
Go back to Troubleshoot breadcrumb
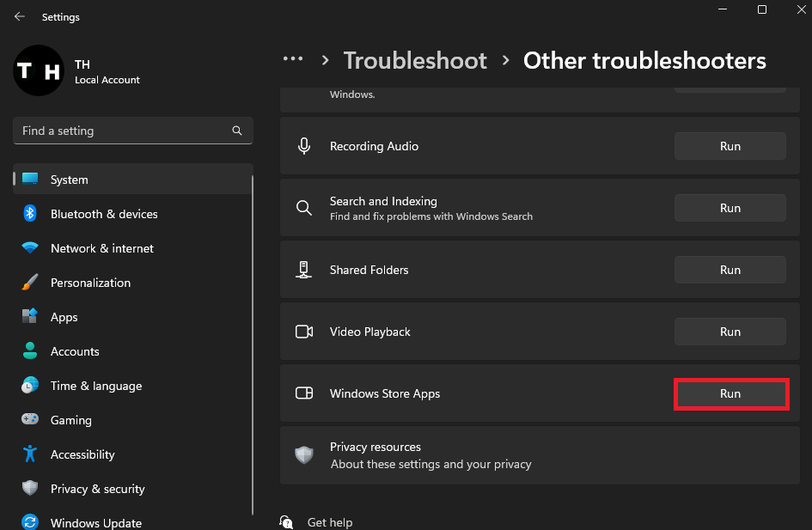[415, 60]
